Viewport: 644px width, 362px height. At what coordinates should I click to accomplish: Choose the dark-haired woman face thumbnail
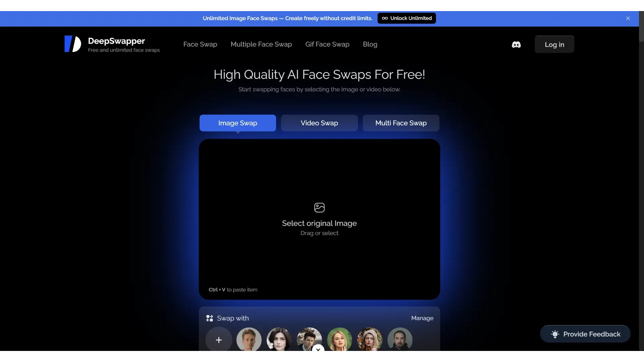[x=279, y=340]
